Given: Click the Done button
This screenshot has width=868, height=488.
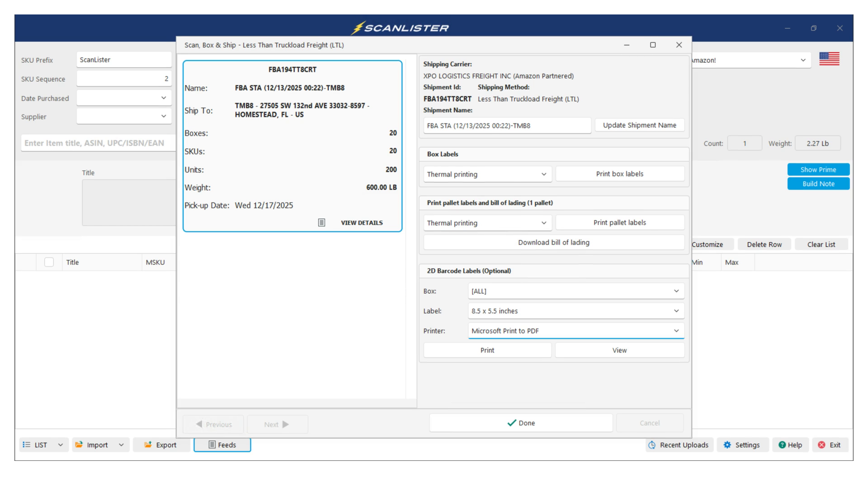Looking at the screenshot, I should coord(521,423).
